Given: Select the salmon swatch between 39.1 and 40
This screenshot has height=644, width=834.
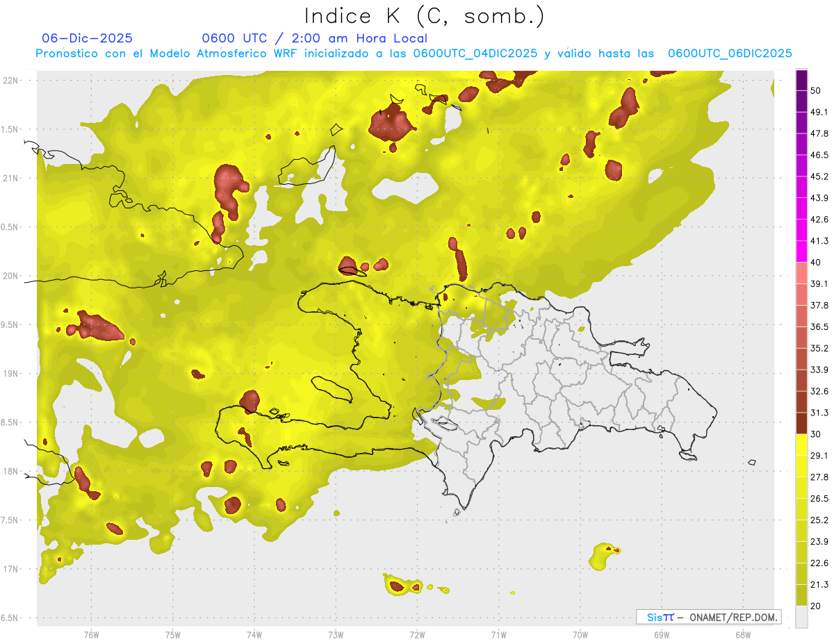Looking at the screenshot, I should click(x=801, y=273).
